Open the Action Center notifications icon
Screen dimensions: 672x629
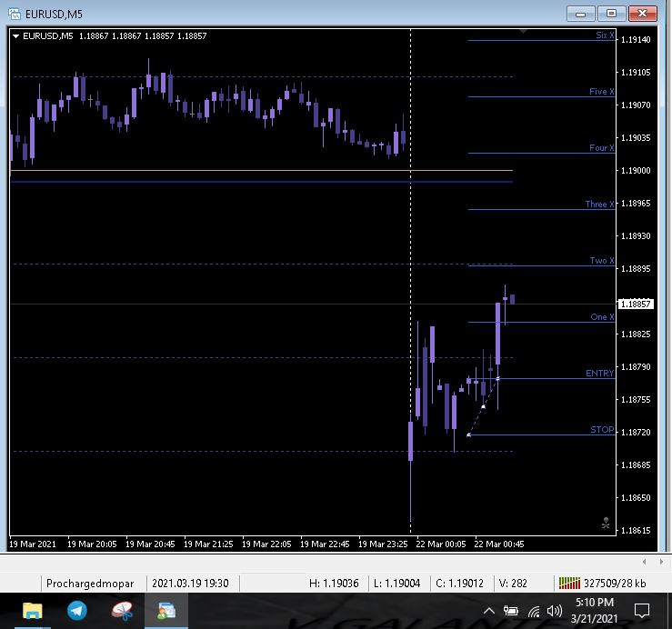coord(642,611)
